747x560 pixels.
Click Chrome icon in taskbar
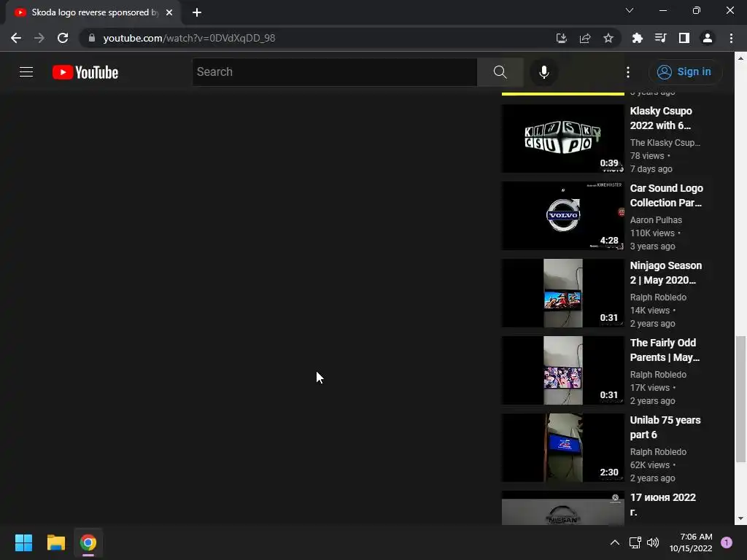88,542
